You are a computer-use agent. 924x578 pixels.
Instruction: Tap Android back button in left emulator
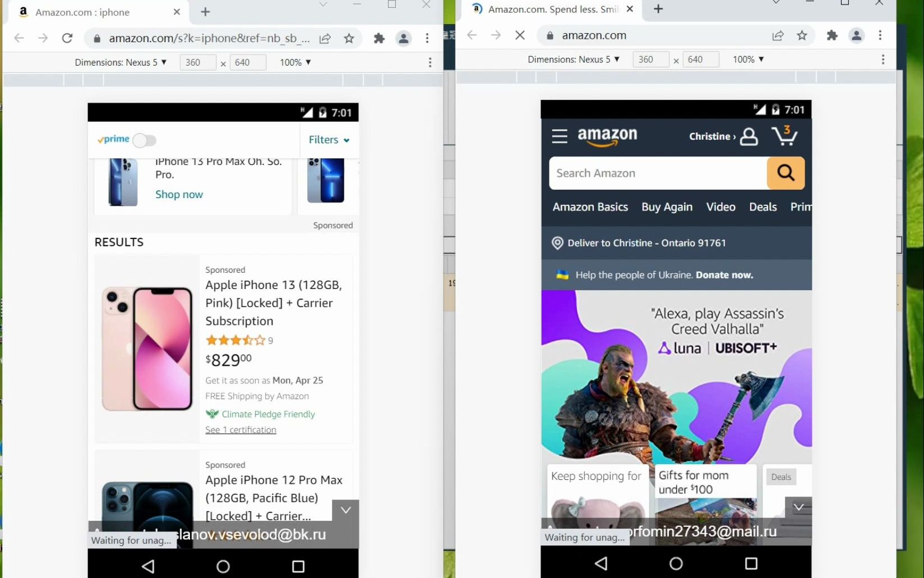pyautogui.click(x=148, y=566)
